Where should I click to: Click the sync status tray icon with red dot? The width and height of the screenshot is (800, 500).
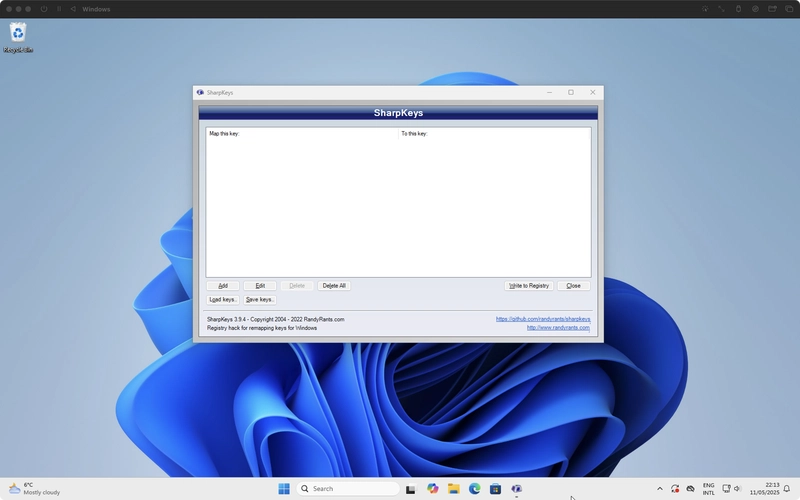point(675,489)
